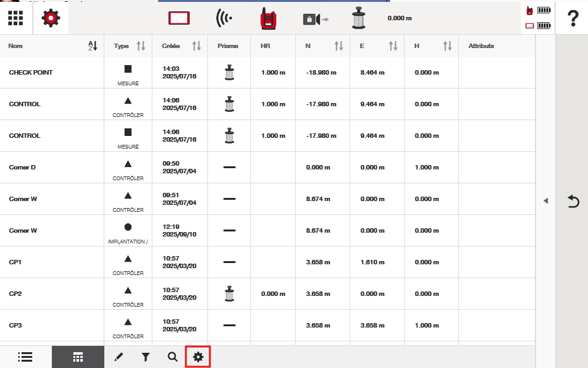
Task: Open the wireless connection status icon
Action: click(223, 18)
